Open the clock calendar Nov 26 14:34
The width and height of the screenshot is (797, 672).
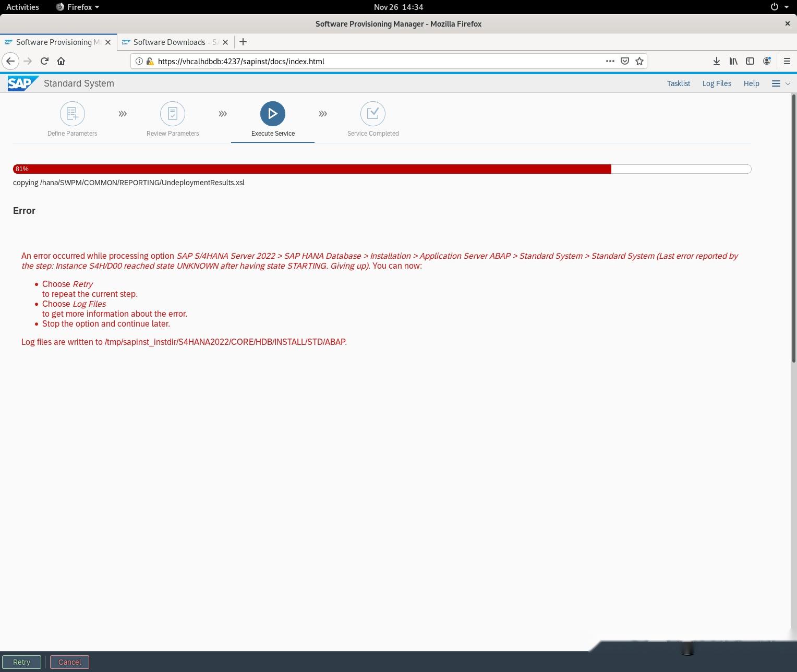click(x=399, y=7)
